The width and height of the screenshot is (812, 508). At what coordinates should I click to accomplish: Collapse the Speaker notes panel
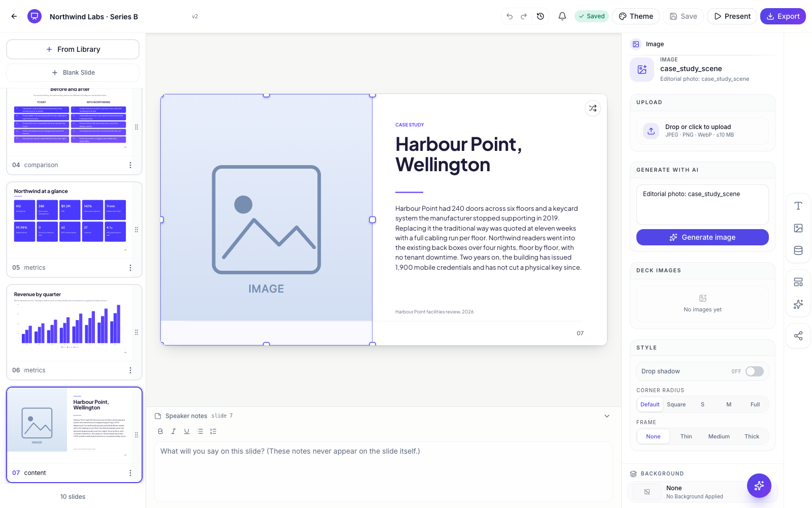607,416
